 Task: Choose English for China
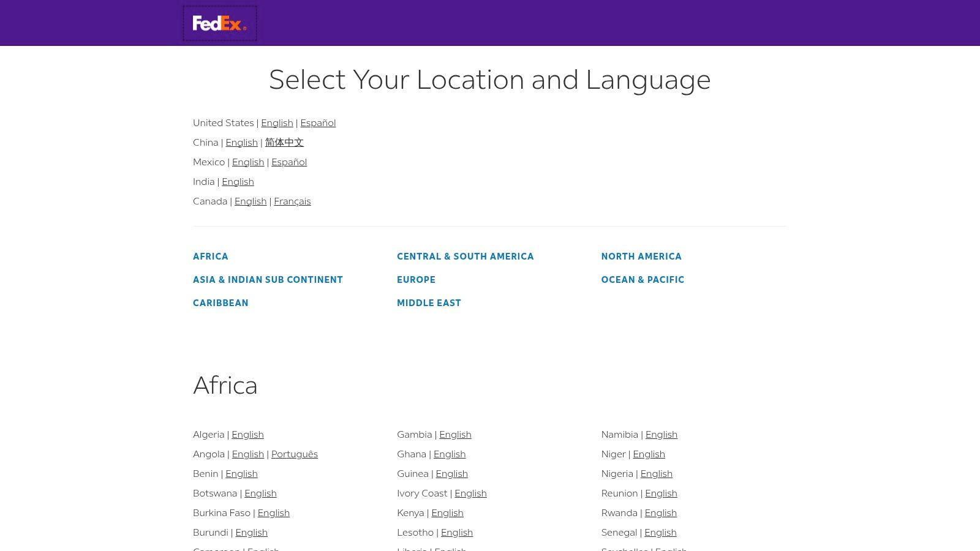(x=241, y=142)
